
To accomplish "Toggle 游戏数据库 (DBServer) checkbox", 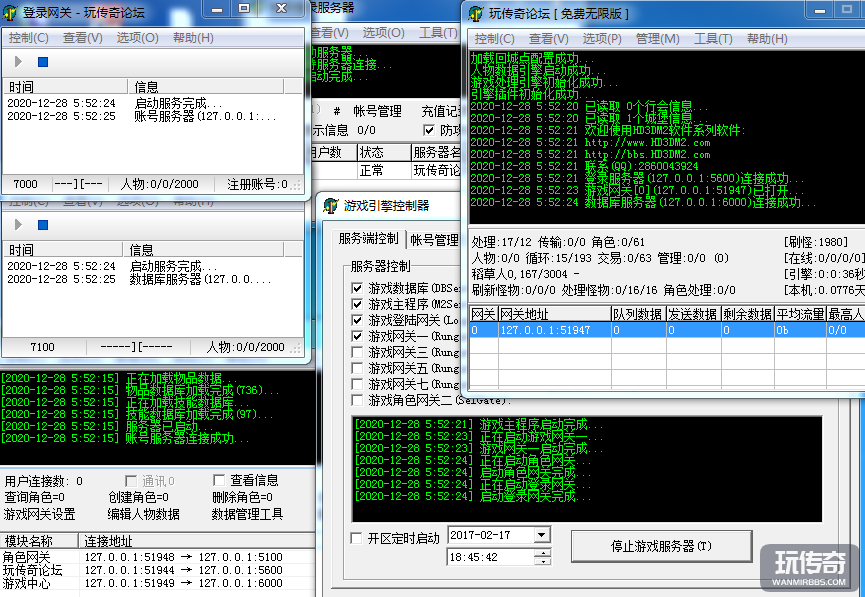I will point(357,288).
